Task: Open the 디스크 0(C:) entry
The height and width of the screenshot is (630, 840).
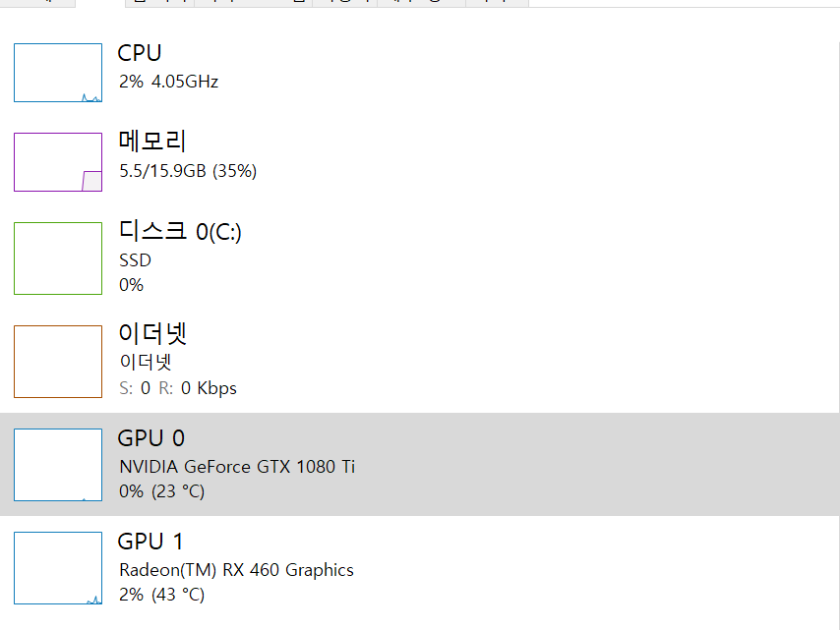Action: pos(180,231)
